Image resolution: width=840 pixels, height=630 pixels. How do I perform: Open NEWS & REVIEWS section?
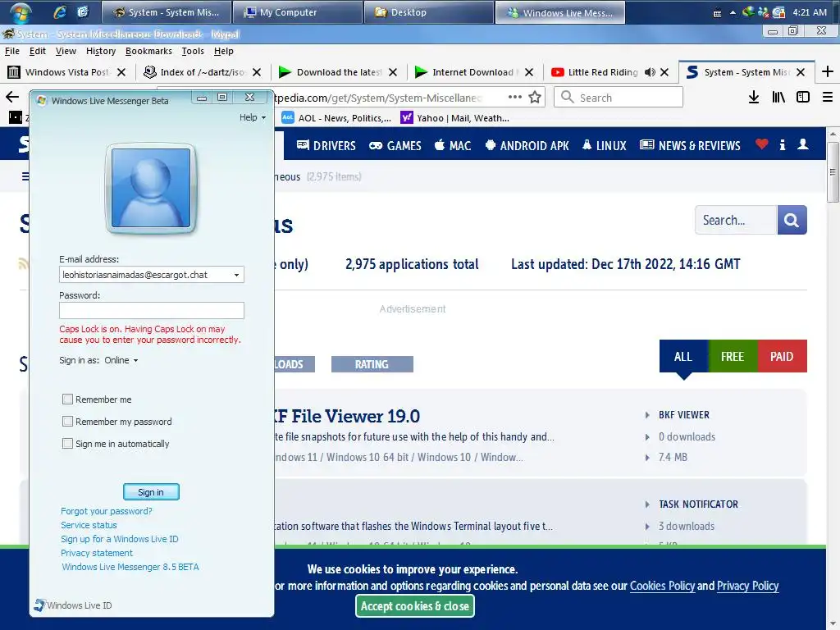point(690,145)
